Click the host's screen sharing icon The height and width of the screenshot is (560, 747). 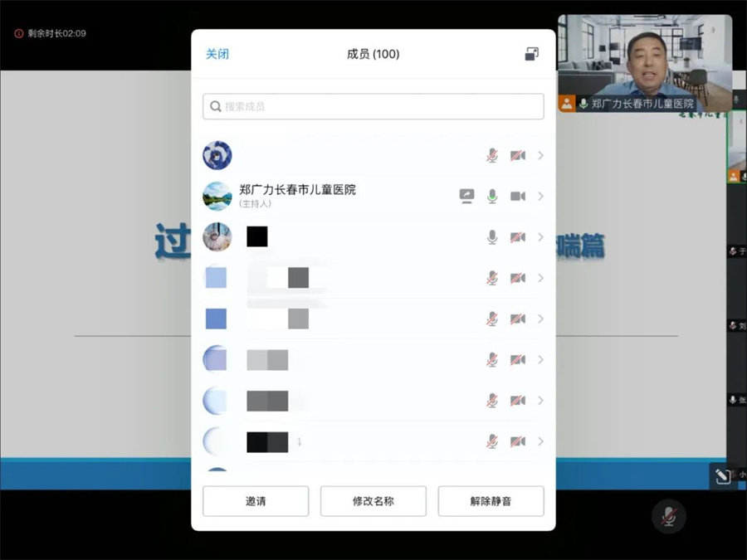coord(467,197)
